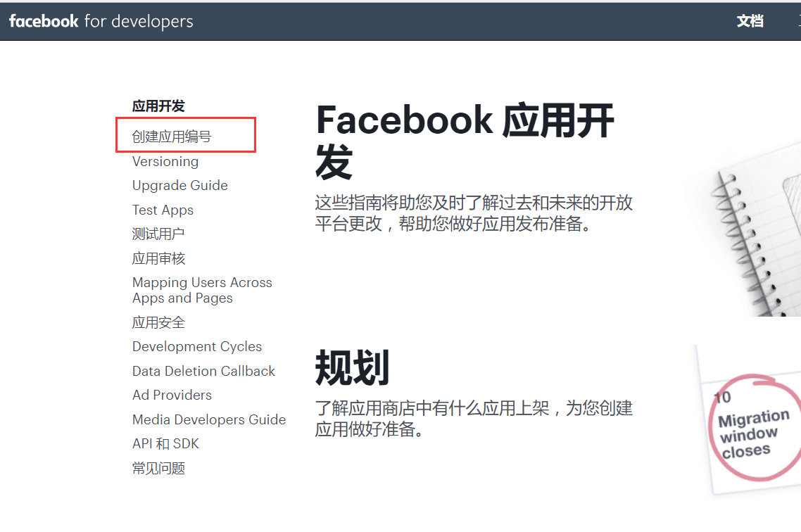
Task: Go to the Versioning page
Action: (x=165, y=161)
